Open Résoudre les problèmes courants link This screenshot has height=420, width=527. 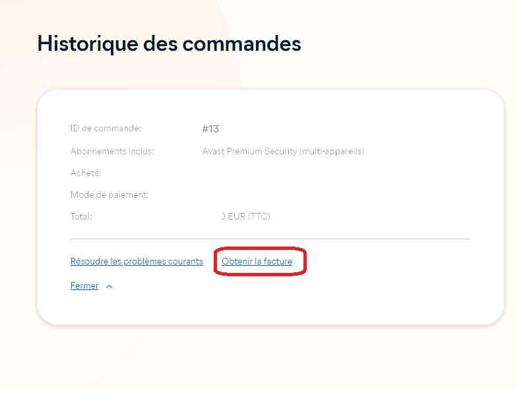pyautogui.click(x=137, y=262)
